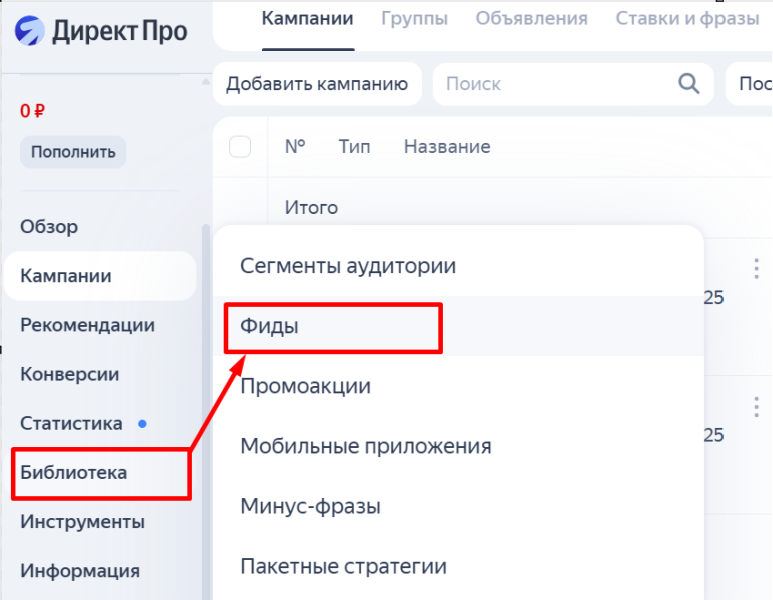Screen dimensions: 773x600
Task: Go to Статистика in the sidebar
Action: click(x=71, y=423)
